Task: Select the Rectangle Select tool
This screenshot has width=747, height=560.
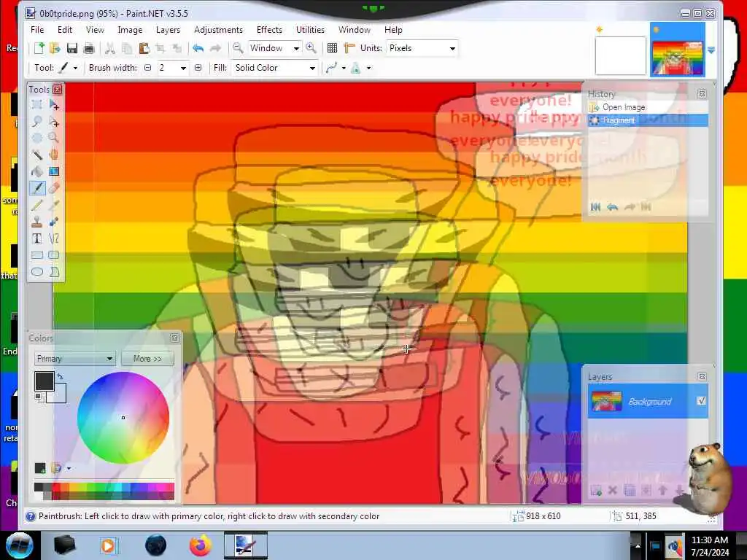Action: pyautogui.click(x=36, y=105)
